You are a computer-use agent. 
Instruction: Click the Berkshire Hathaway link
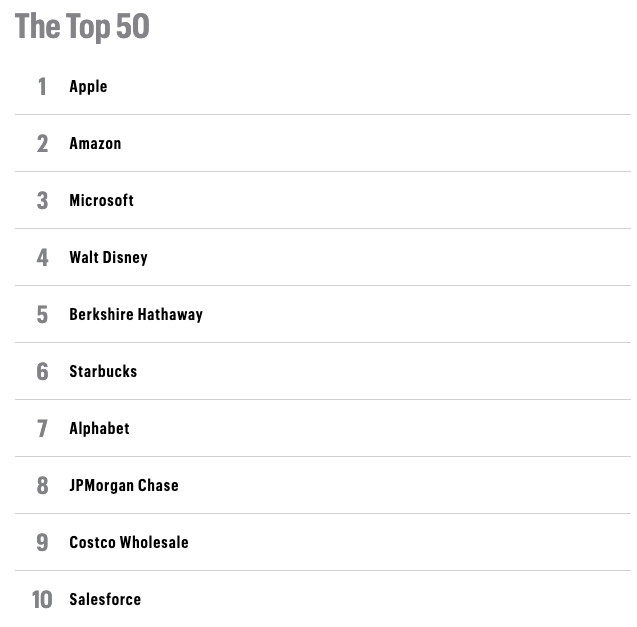[135, 314]
